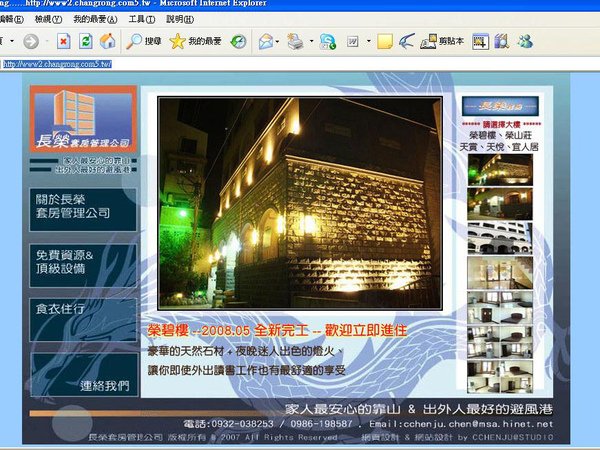The height and width of the screenshot is (450, 600).
Task: Click the screen capture frame icon
Action: (480, 41)
